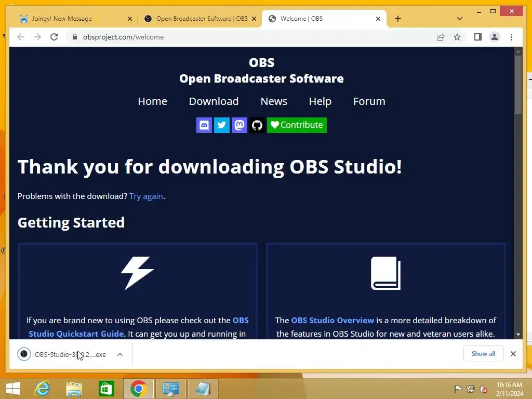Toggle the browser side panel
Image resolution: width=532 pixels, height=399 pixels.
(x=478, y=37)
